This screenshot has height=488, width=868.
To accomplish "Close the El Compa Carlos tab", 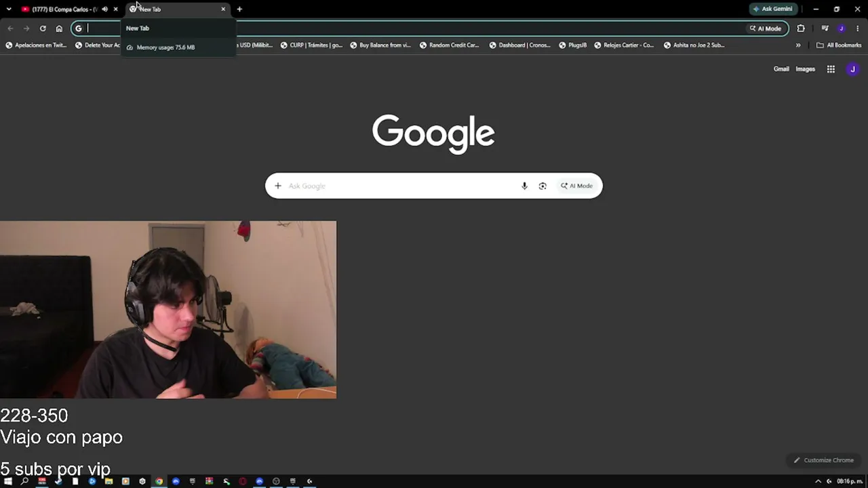I will pos(115,9).
